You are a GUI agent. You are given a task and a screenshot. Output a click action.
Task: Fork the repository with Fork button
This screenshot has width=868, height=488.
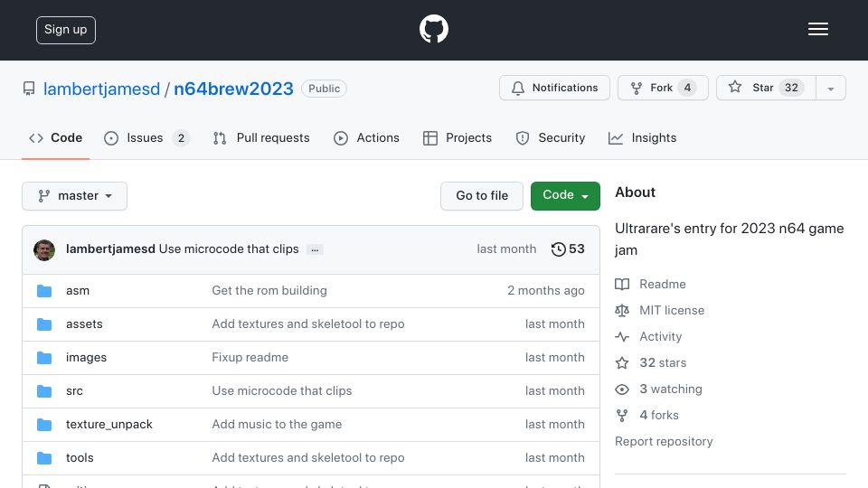(663, 88)
